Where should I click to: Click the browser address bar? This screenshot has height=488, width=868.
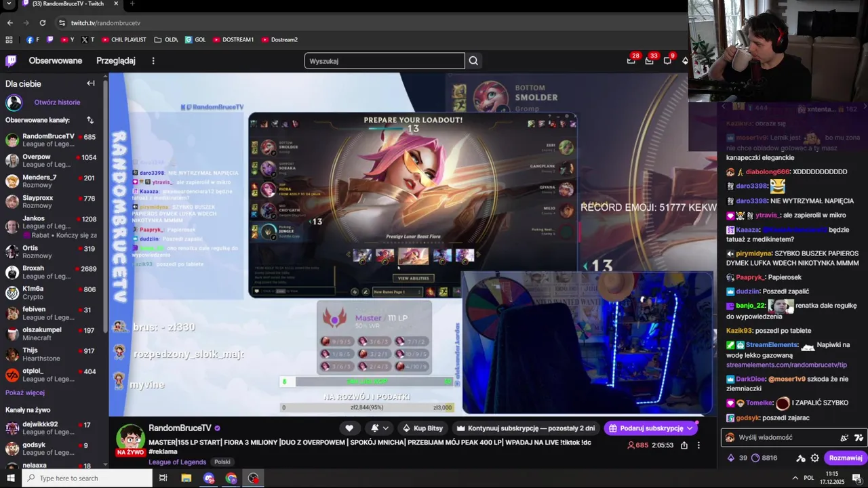[373, 22]
